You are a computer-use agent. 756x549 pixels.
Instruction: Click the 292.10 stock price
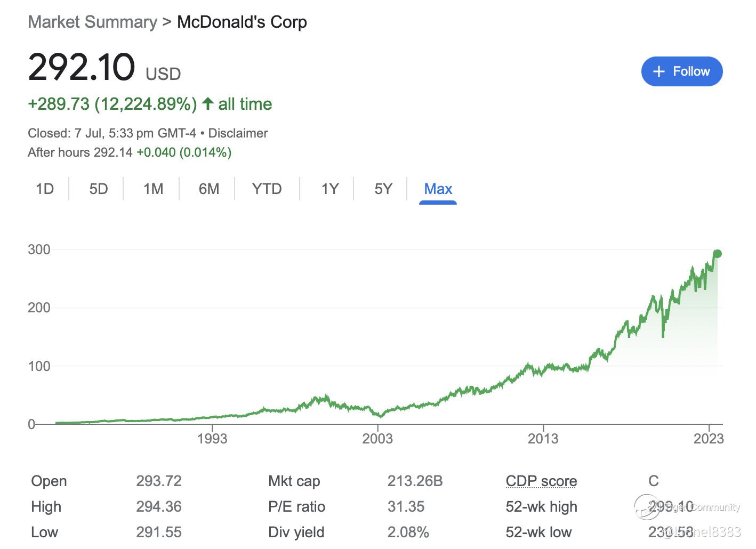coord(82,68)
